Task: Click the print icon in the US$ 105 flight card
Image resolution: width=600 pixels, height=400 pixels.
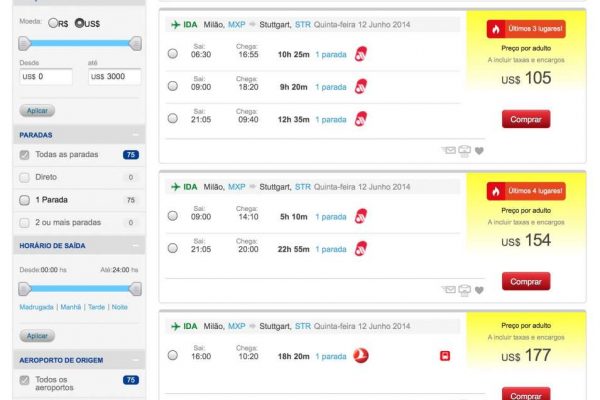Action: coord(464,151)
